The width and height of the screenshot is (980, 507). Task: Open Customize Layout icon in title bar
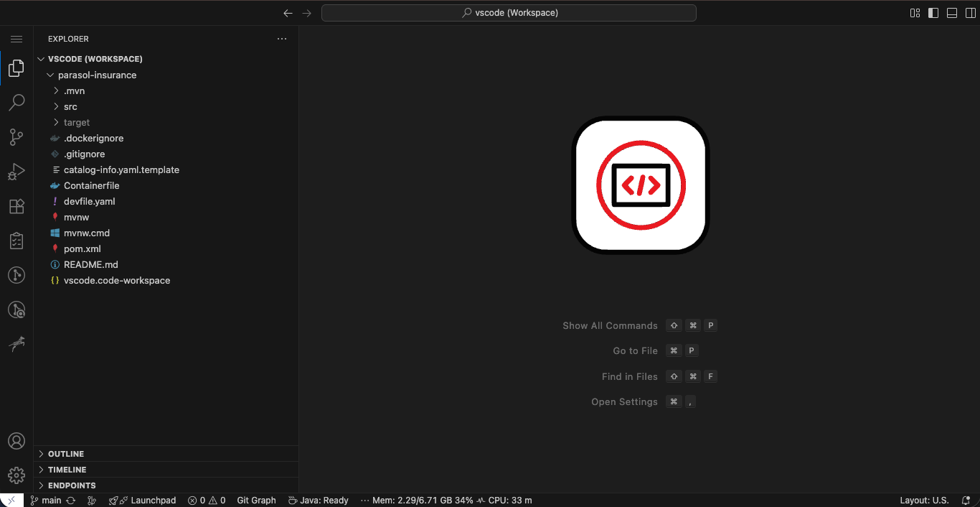pos(915,13)
